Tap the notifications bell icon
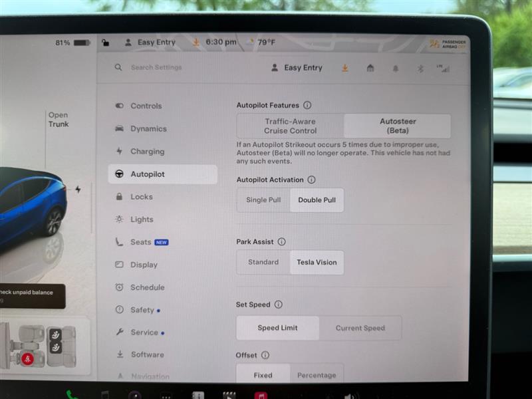The width and height of the screenshot is (532, 399). coord(396,68)
